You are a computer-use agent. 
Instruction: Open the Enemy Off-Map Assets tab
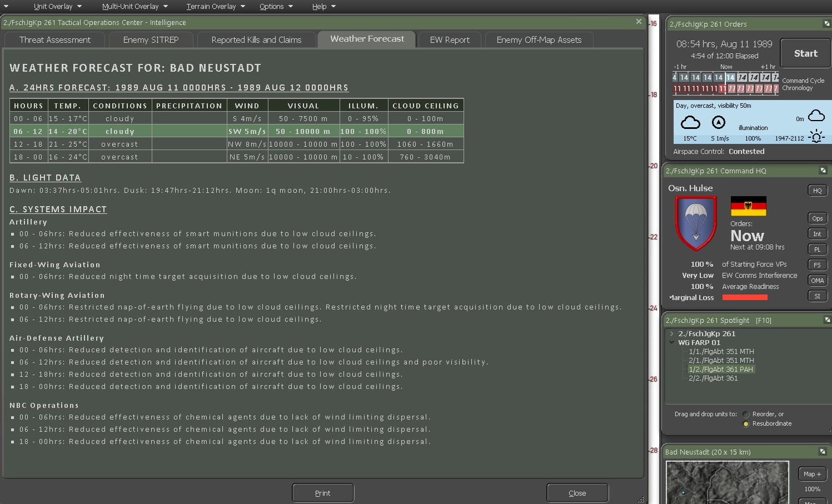(x=539, y=40)
